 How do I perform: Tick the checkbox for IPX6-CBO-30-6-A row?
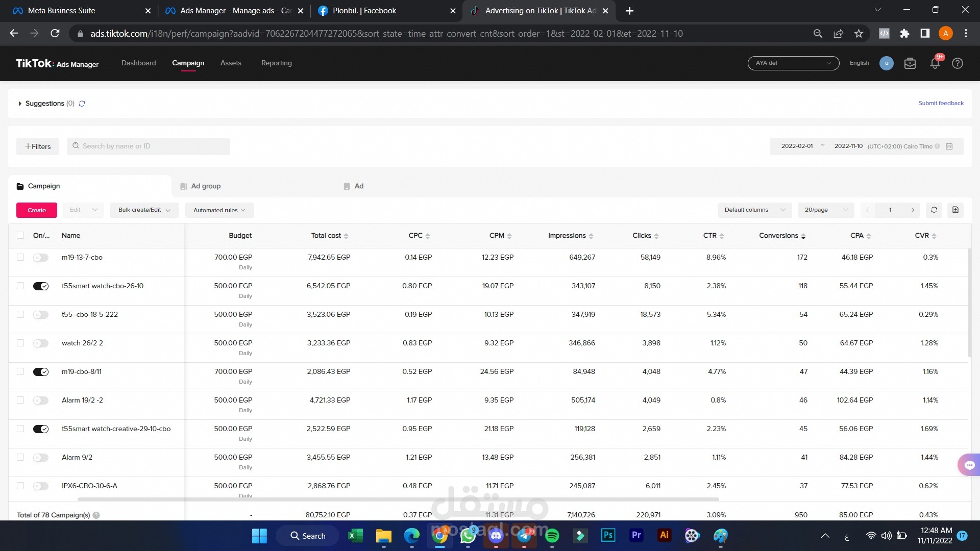tap(20, 486)
